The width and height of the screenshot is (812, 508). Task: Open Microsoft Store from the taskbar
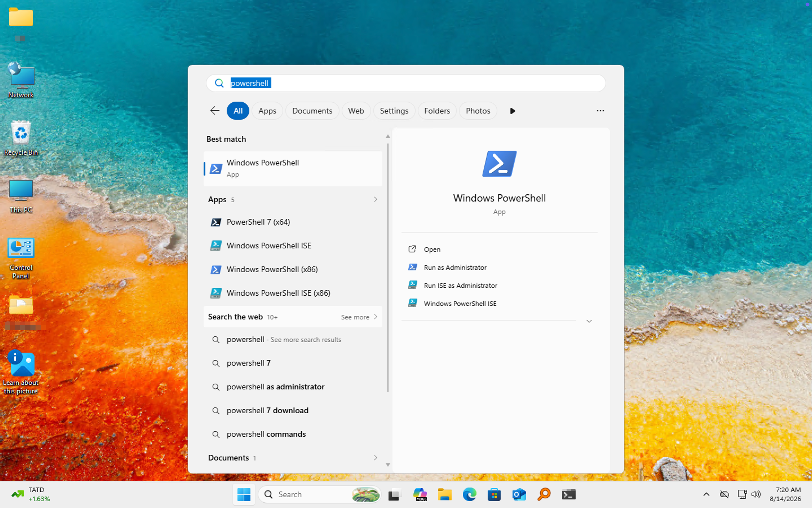(x=494, y=494)
